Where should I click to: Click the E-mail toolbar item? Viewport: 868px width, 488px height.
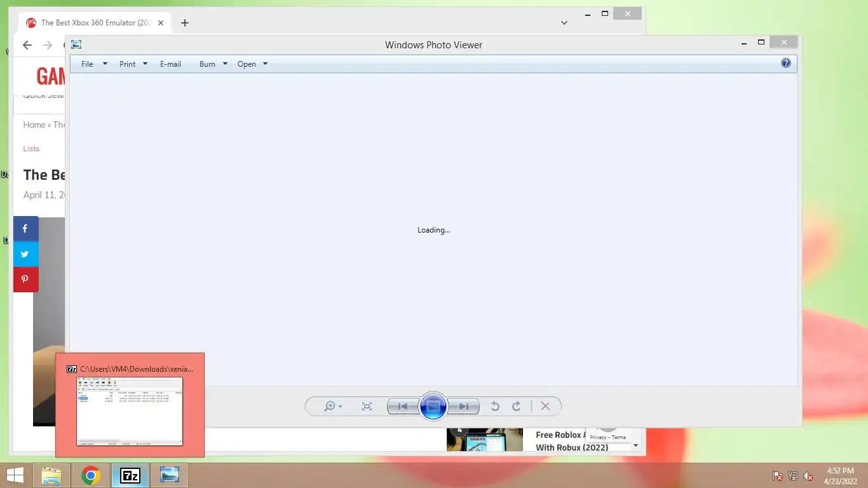[x=170, y=64]
